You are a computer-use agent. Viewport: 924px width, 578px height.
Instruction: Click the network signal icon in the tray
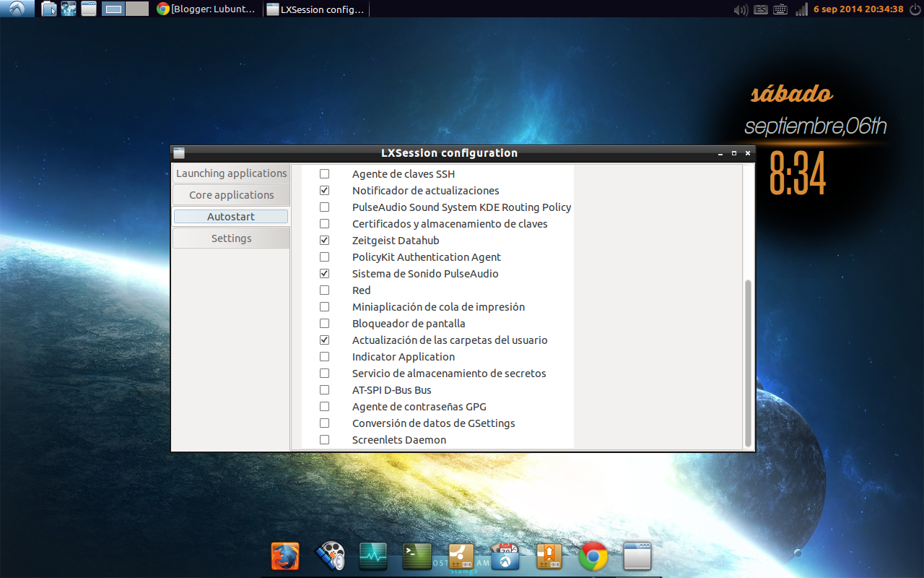802,9
